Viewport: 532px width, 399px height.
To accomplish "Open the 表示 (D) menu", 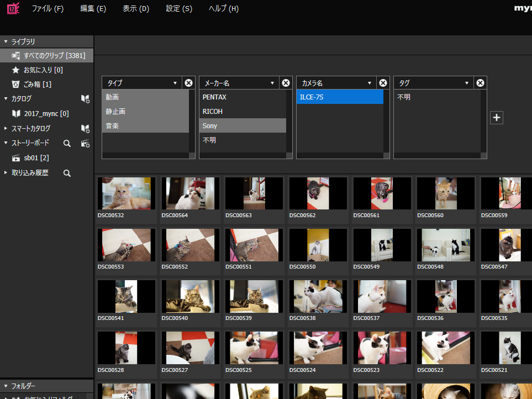I will point(136,9).
